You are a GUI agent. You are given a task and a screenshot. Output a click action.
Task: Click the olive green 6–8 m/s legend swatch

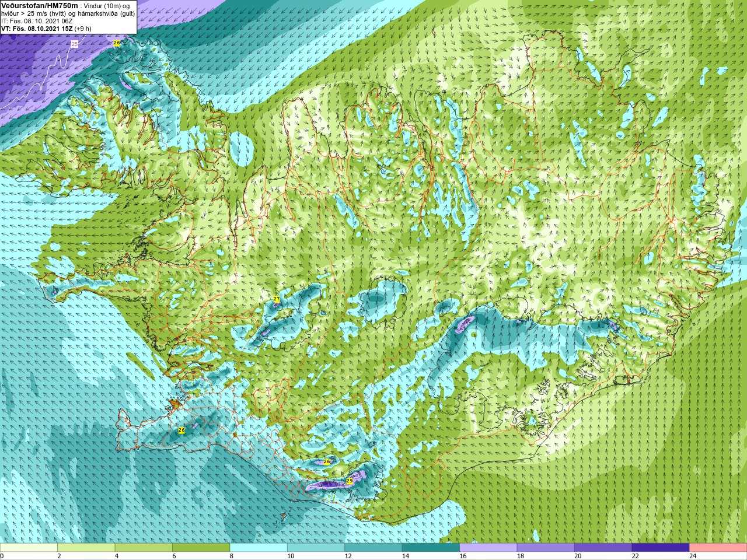[201, 548]
